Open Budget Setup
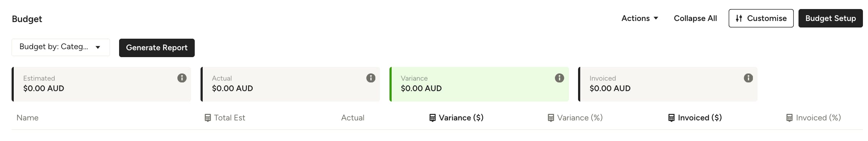 pos(830,18)
